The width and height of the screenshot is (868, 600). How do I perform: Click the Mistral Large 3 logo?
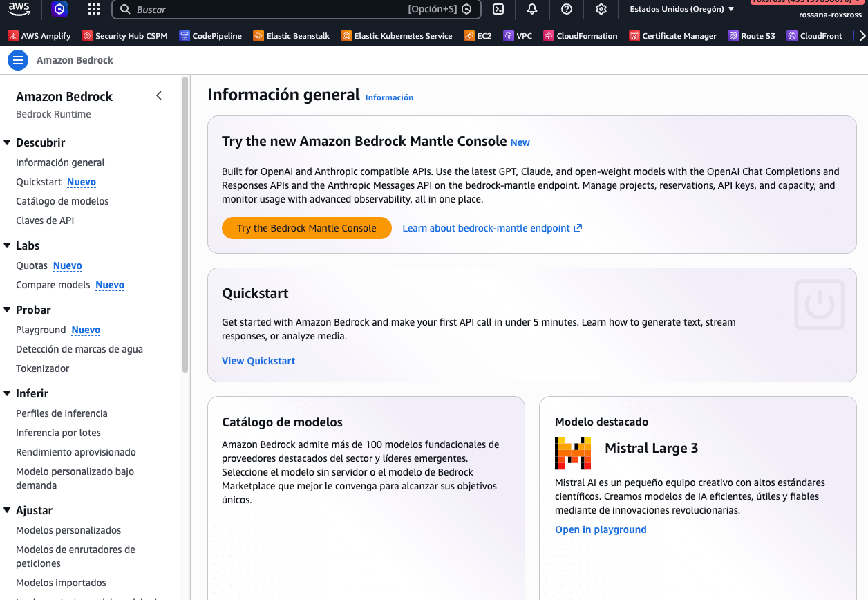point(573,453)
